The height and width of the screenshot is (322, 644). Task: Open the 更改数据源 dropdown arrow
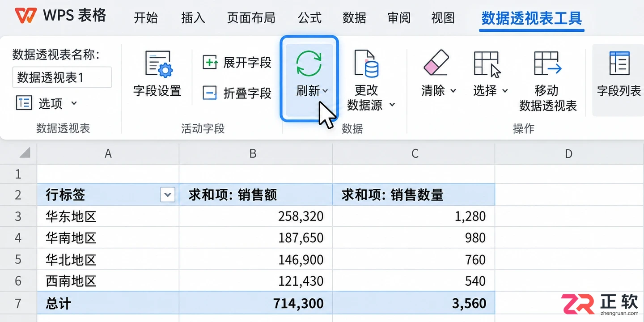pos(392,105)
